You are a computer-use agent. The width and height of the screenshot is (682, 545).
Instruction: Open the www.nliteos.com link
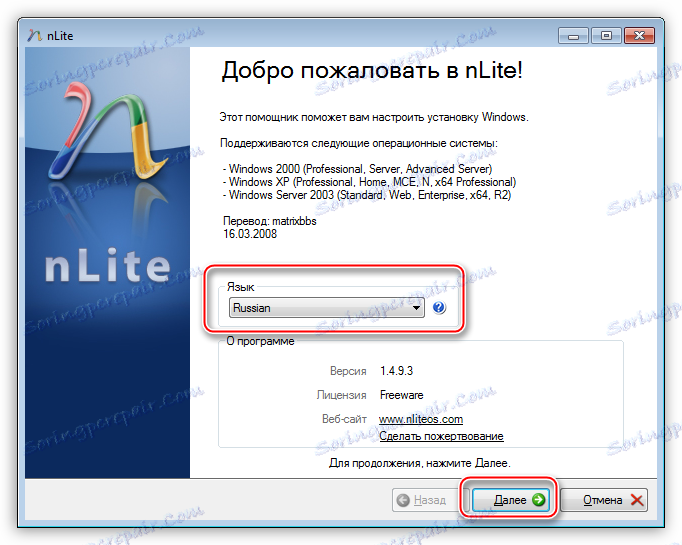(421, 419)
